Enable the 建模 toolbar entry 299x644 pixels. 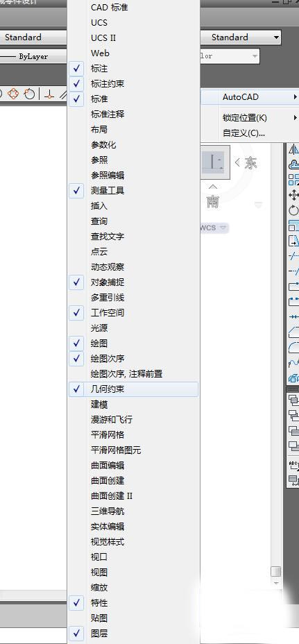(x=133, y=405)
